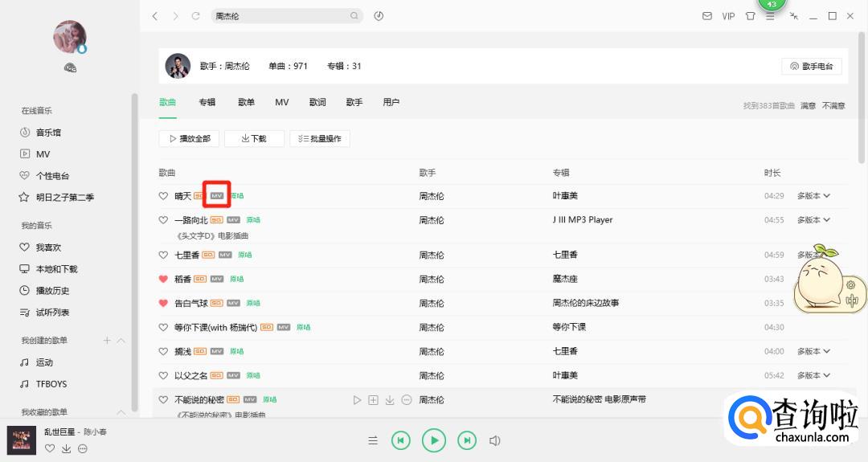Like 搁浅 with heart icon

163,351
